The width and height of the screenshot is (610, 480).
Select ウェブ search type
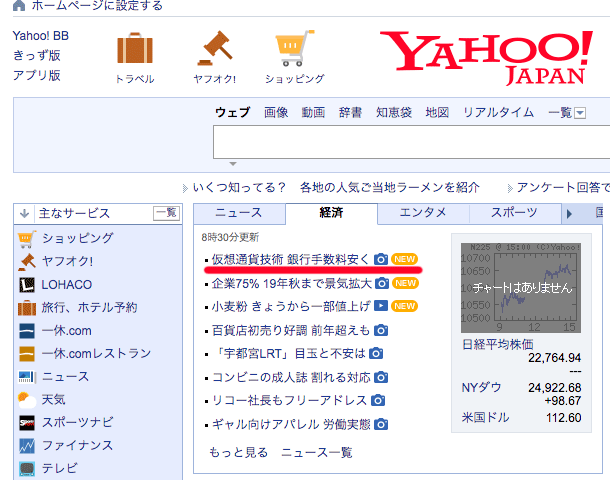[x=233, y=112]
